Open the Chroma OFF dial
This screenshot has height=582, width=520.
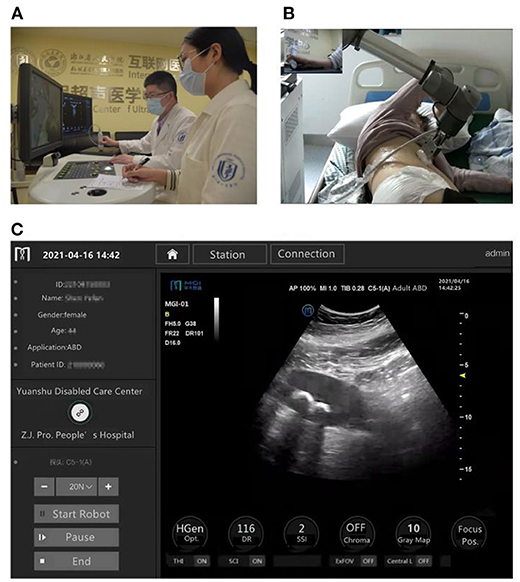pos(356,533)
